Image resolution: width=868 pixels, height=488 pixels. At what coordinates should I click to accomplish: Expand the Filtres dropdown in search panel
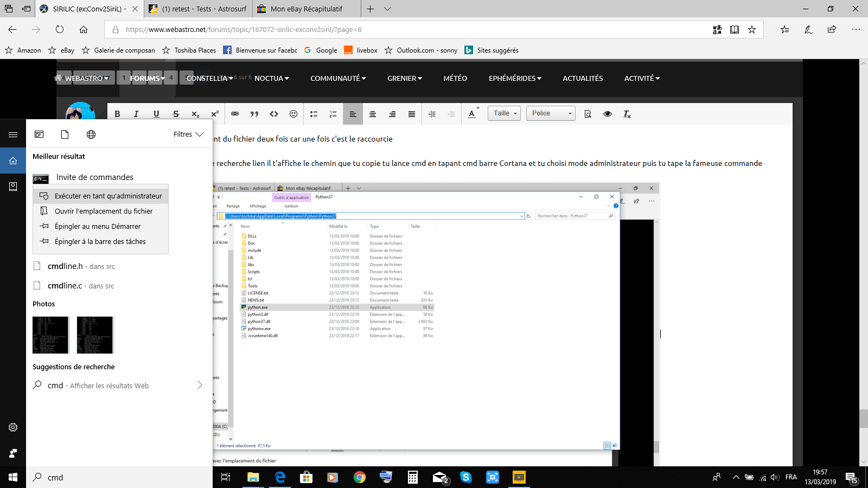point(188,134)
